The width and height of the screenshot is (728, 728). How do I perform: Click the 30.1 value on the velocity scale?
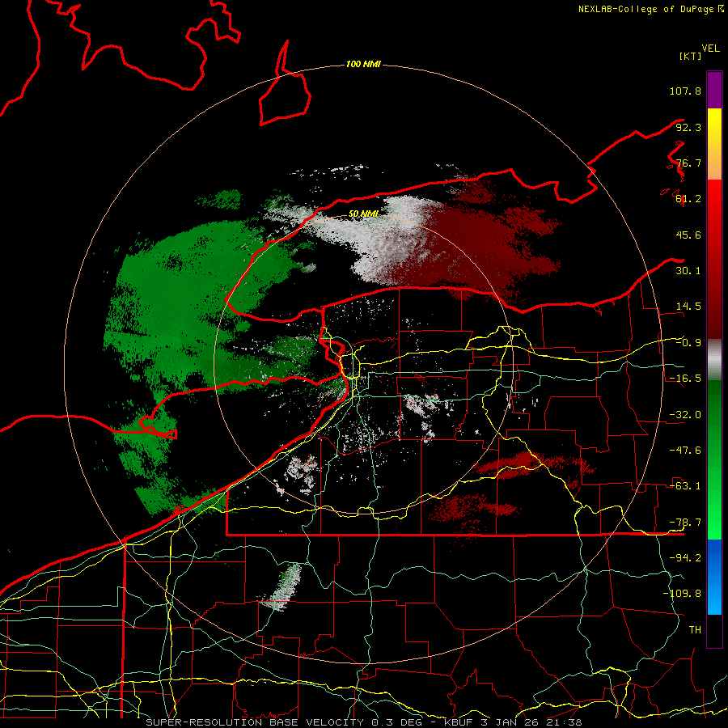click(x=688, y=271)
